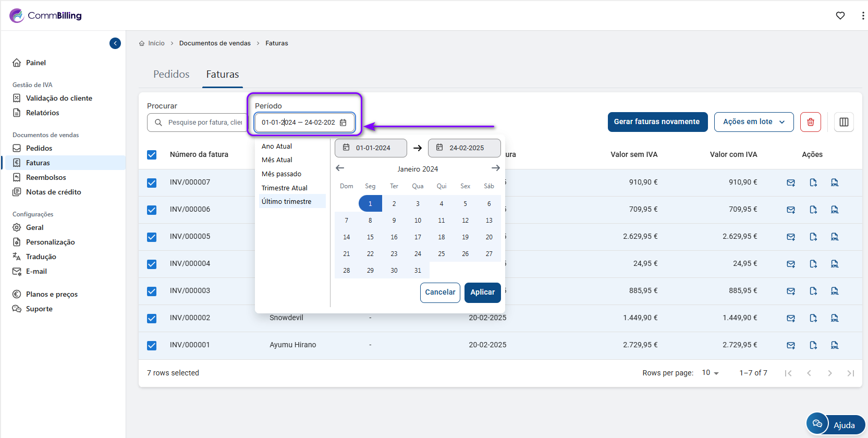This screenshot has width=868, height=438.
Task: Deselect the INV/000001 row checkbox
Action: pos(152,345)
